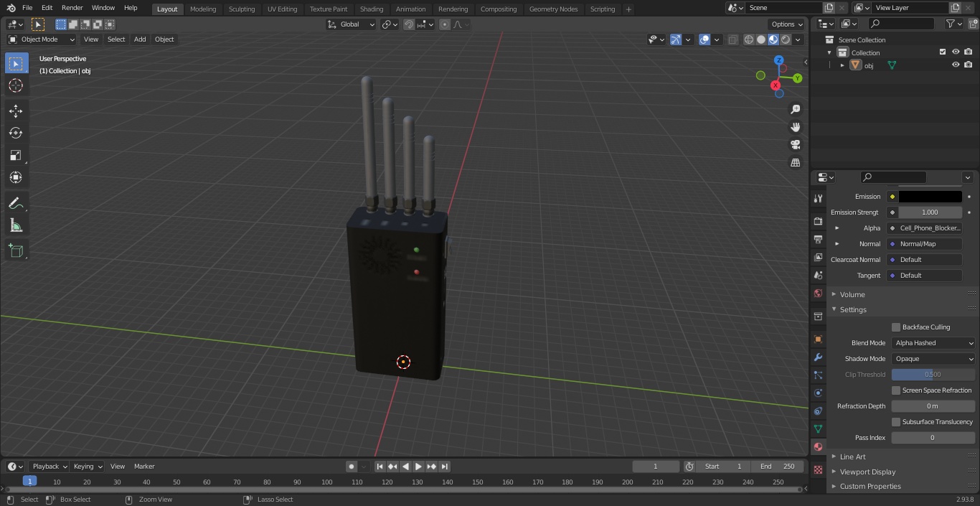Collapse the Settings panel
This screenshot has height=506, width=980.
pos(853,309)
